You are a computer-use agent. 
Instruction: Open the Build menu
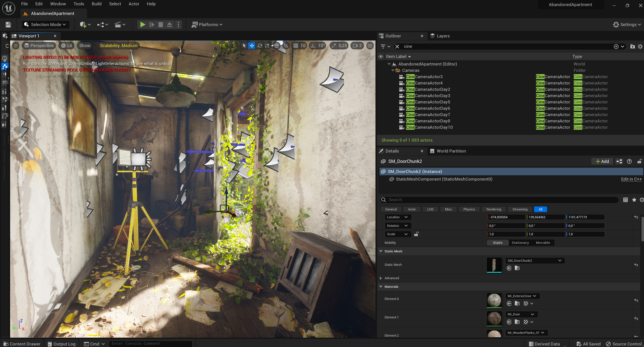point(96,4)
